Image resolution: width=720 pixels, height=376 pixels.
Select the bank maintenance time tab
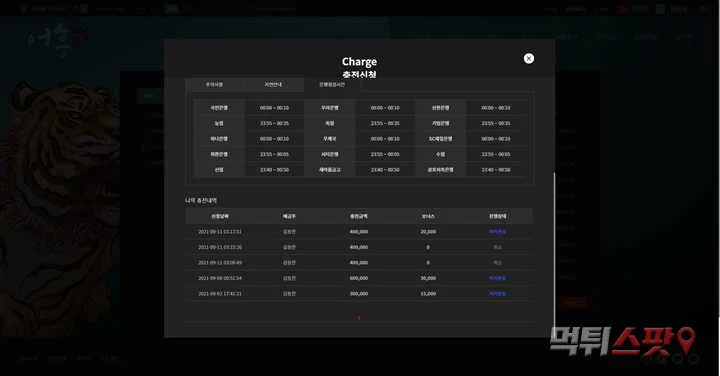coord(332,84)
